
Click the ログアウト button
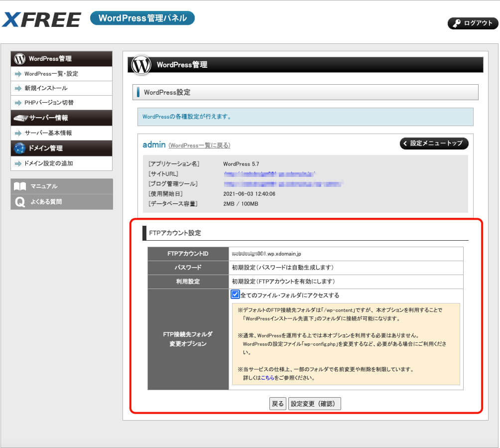point(473,23)
